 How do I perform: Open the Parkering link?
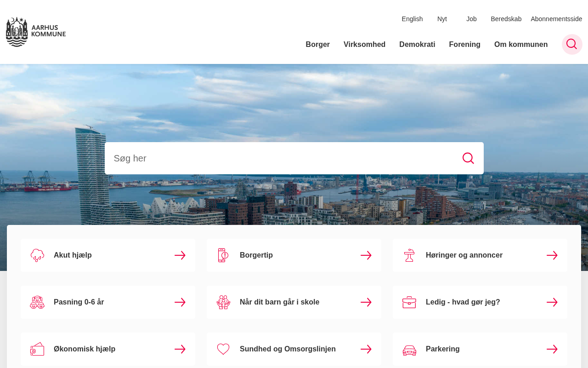[x=480, y=349]
